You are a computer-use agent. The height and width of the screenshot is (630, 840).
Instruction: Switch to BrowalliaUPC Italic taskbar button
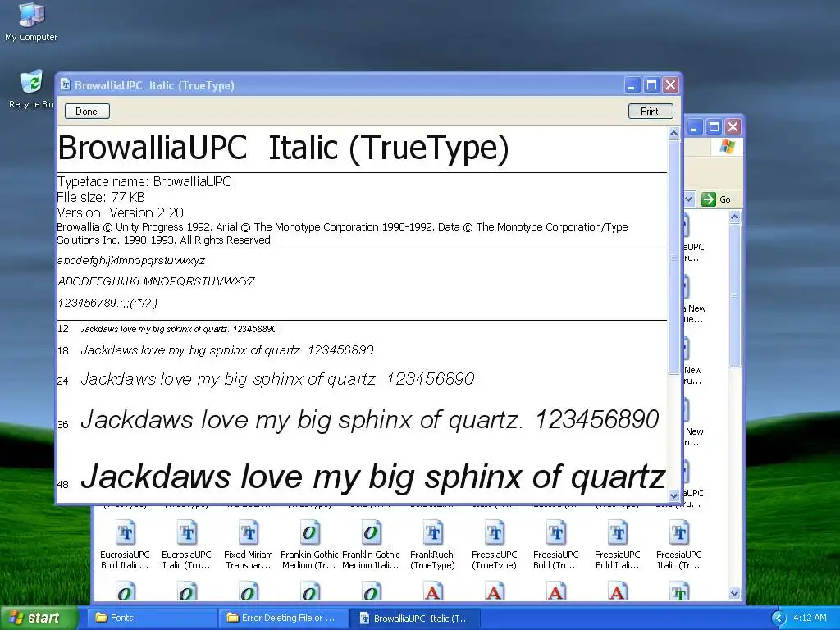tap(415, 618)
